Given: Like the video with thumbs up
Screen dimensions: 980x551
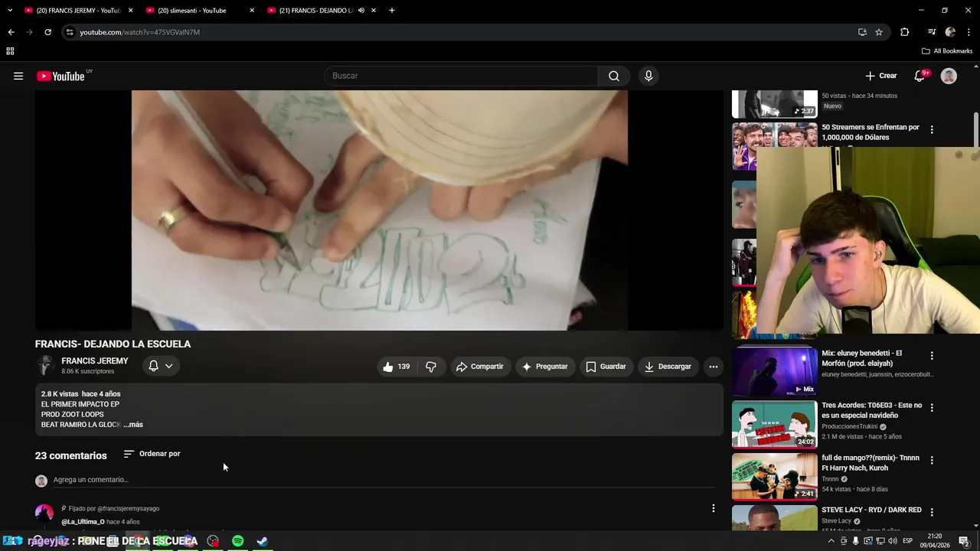Looking at the screenshot, I should pos(397,367).
